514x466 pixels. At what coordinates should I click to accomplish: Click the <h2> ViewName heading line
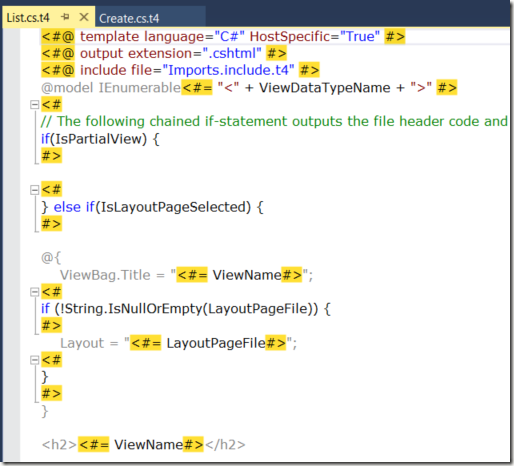tap(143, 445)
